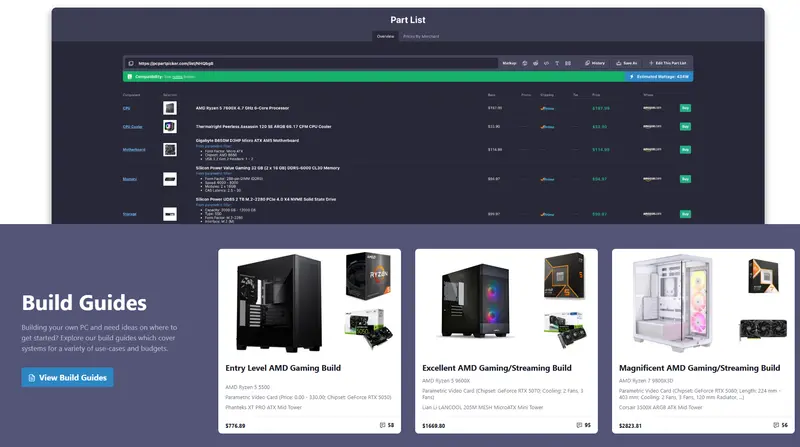
Task: Select the BBCode markup icon
Action: point(568,63)
